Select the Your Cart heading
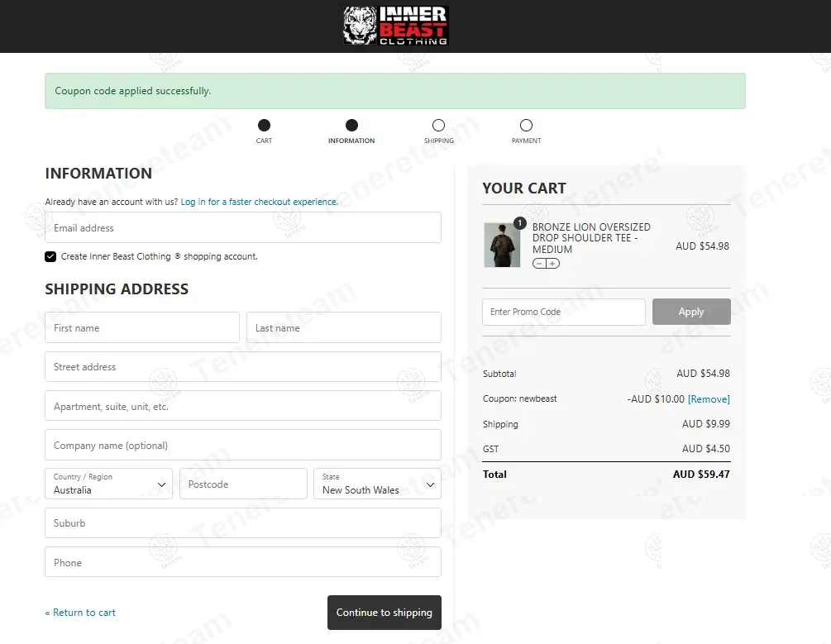The height and width of the screenshot is (644, 831). [524, 188]
